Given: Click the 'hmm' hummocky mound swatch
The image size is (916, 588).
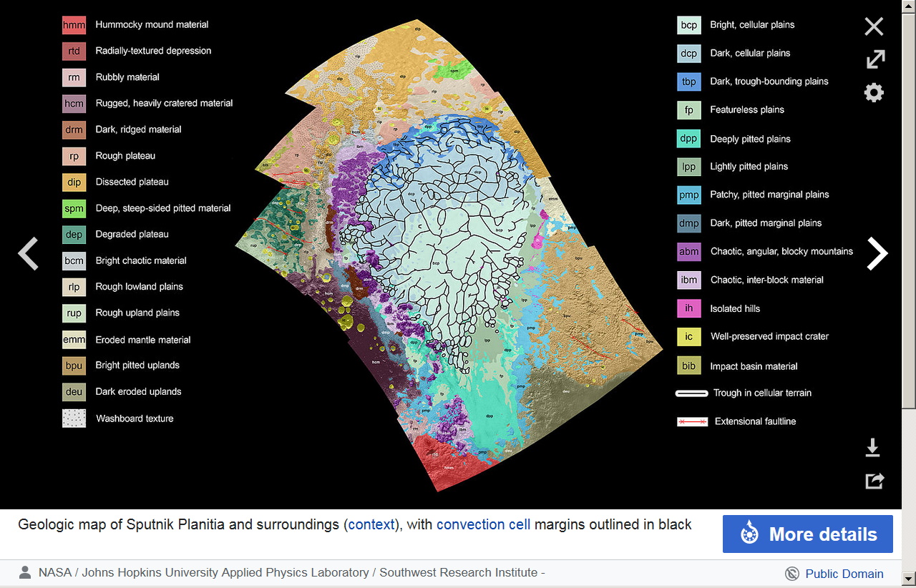Looking at the screenshot, I should pyautogui.click(x=74, y=26).
